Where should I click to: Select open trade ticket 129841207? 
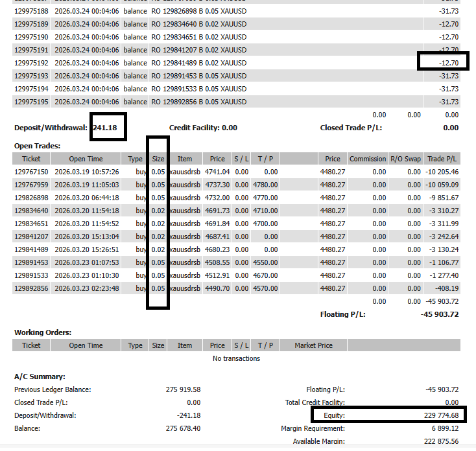31,237
